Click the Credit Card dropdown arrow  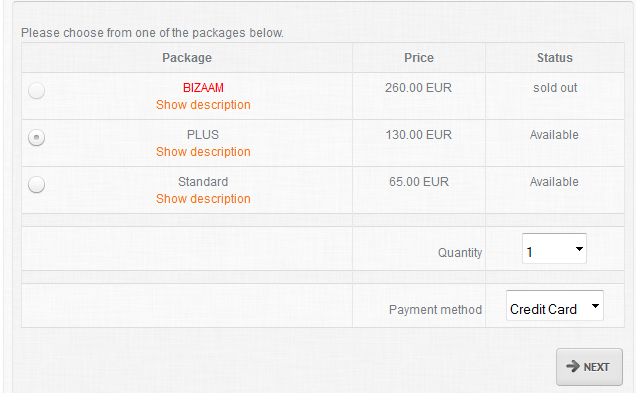pyautogui.click(x=595, y=306)
